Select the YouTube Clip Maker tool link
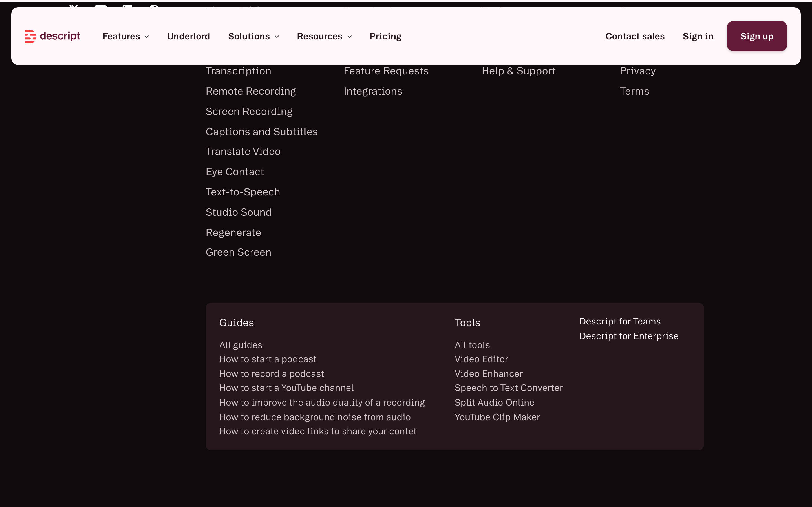The width and height of the screenshot is (812, 507). pyautogui.click(x=497, y=417)
